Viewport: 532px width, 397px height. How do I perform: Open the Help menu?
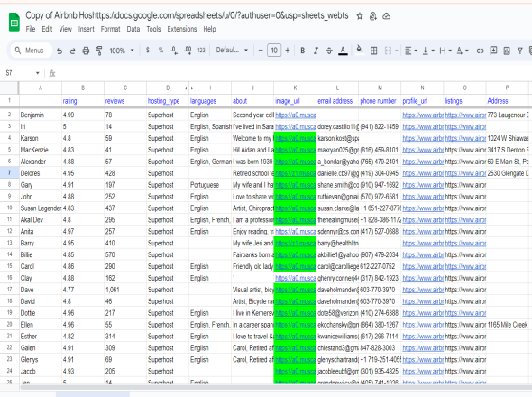[x=209, y=29]
